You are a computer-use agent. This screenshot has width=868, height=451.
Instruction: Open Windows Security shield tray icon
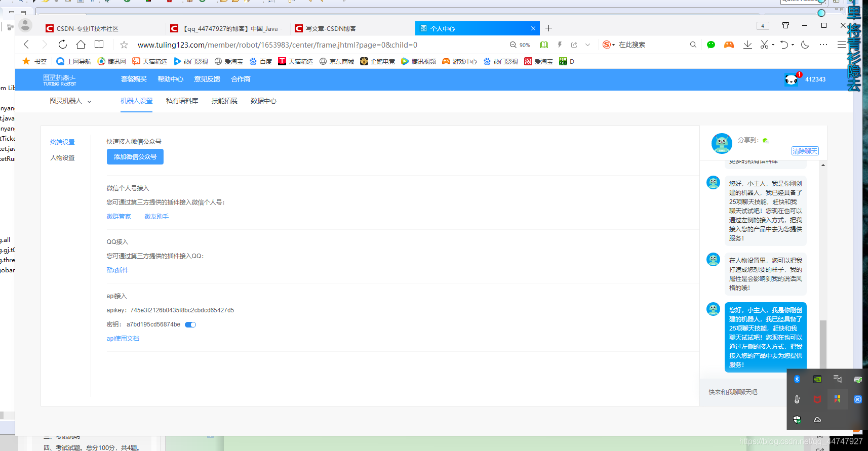(797, 420)
